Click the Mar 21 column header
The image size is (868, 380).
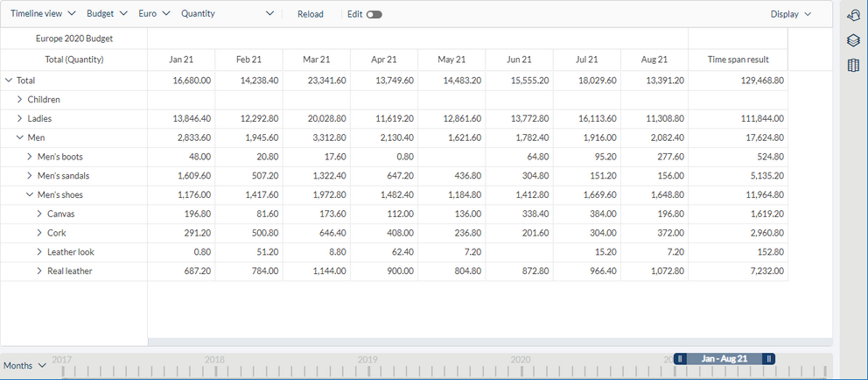(x=317, y=60)
